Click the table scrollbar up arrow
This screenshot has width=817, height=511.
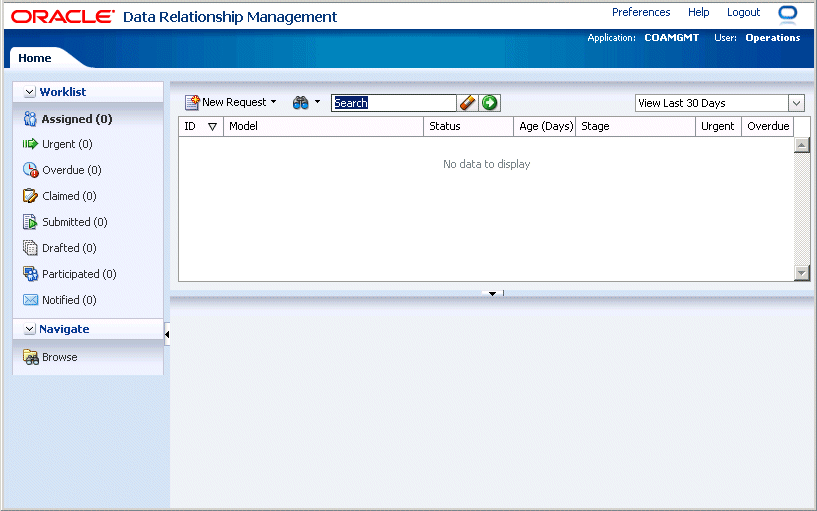click(802, 145)
